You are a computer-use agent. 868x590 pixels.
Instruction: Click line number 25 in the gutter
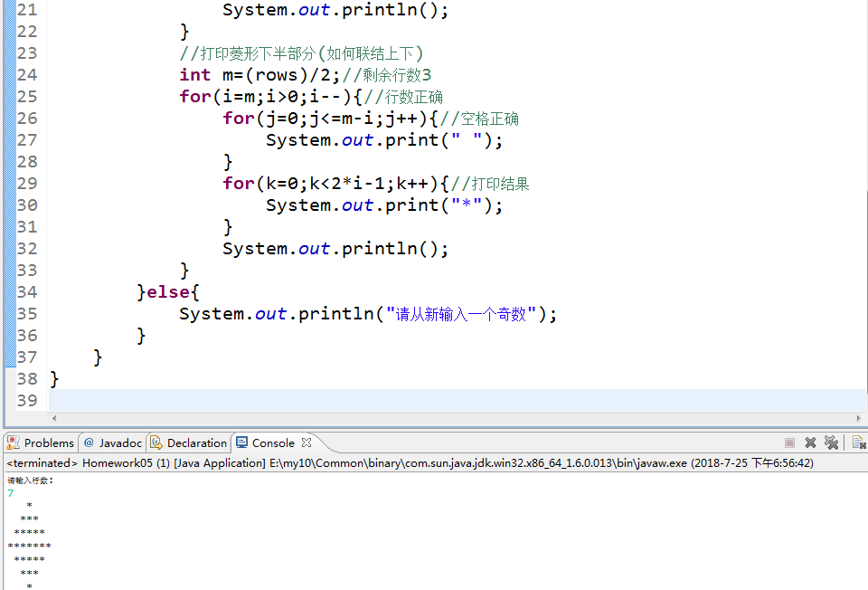27,97
